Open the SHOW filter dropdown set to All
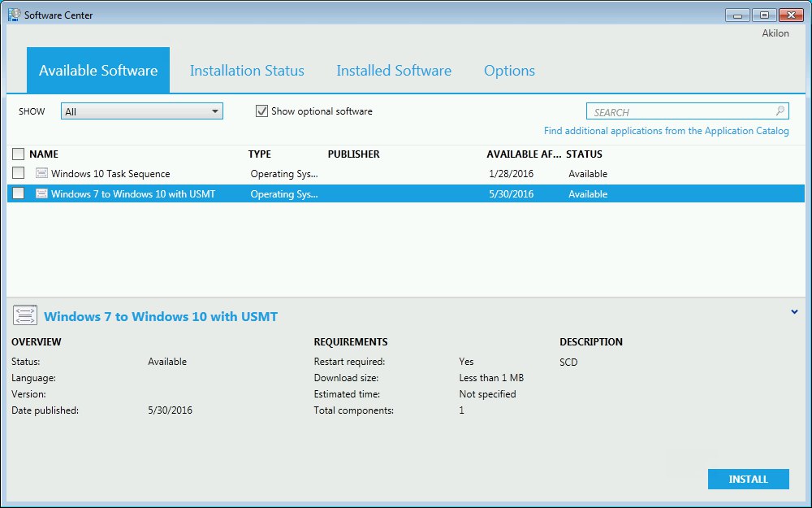812x508 pixels. pos(142,111)
